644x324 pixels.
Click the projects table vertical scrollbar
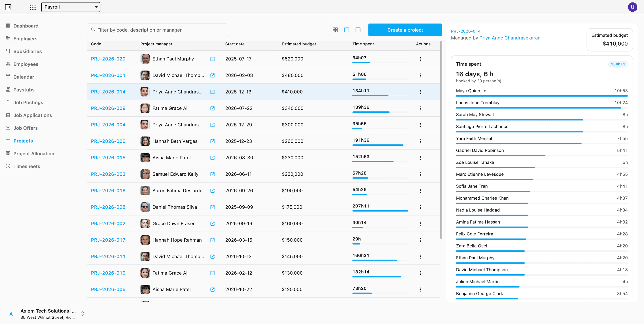point(441,140)
